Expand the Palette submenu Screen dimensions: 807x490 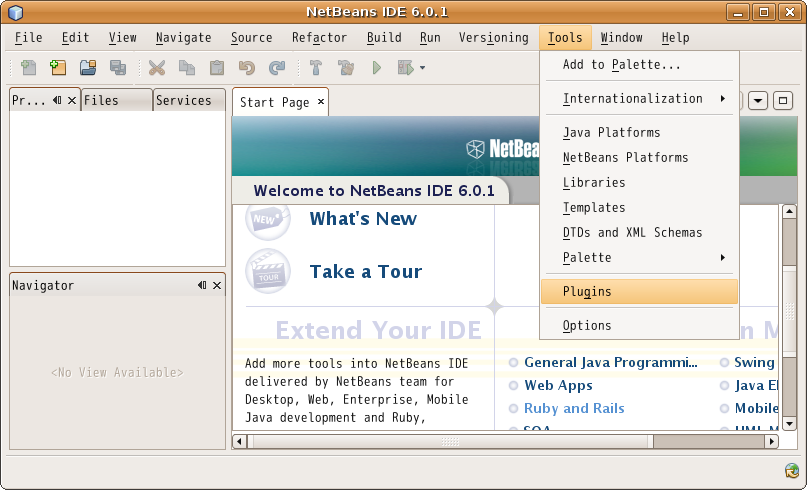click(x=640, y=258)
